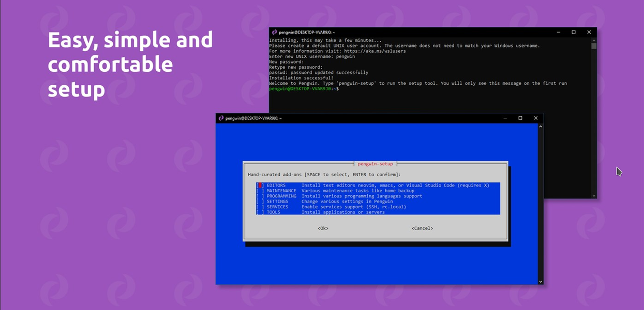Click the back window title 'pengwin@DESKTOP-VVAR9J0: ~'
The height and width of the screenshot is (310, 644).
(x=307, y=32)
